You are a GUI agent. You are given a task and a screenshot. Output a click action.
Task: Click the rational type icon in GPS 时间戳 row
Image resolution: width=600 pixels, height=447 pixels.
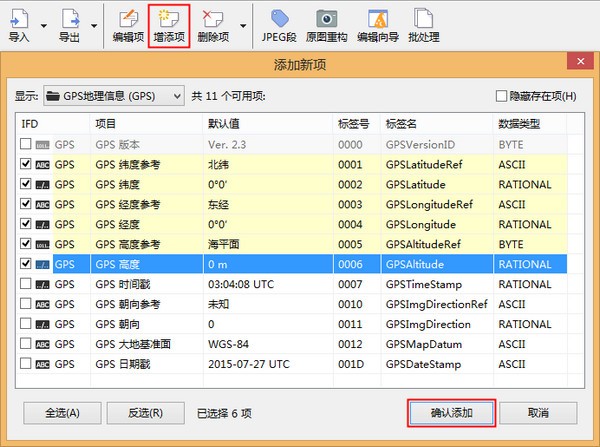pyautogui.click(x=42, y=285)
